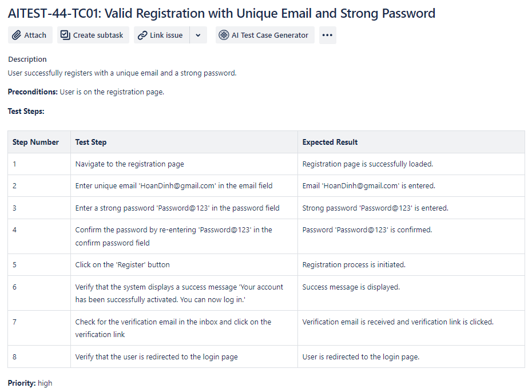Screen dimensions: 532x392
Task: Open the three-dot more actions menu
Action: pyautogui.click(x=327, y=35)
